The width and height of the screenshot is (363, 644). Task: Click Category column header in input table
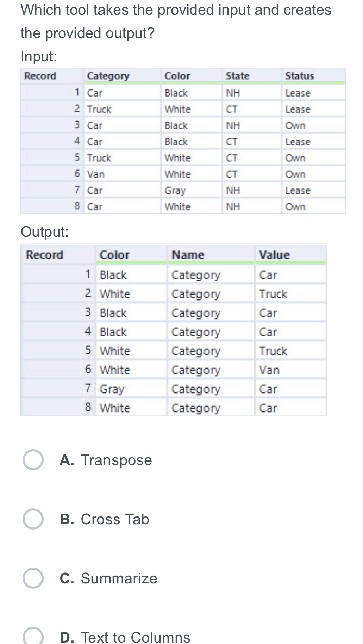(x=108, y=76)
